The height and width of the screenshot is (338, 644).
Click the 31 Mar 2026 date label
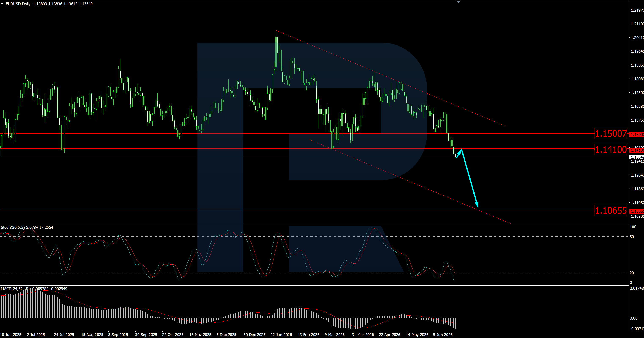363,335
